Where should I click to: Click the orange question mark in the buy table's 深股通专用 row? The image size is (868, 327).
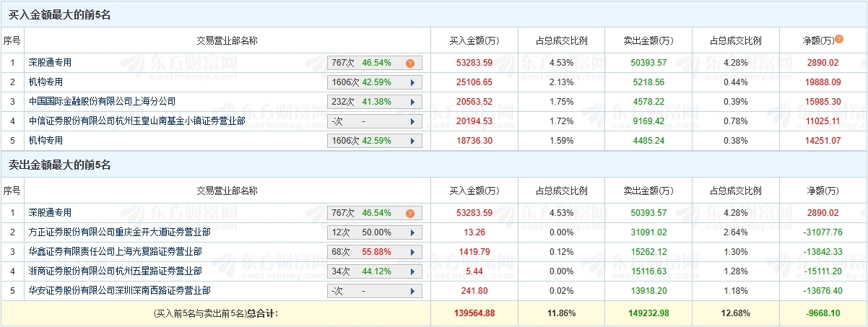[409, 64]
